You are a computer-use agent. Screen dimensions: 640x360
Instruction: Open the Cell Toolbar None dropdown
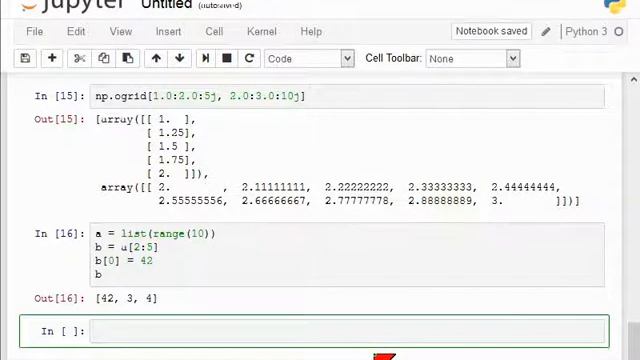[x=473, y=59]
